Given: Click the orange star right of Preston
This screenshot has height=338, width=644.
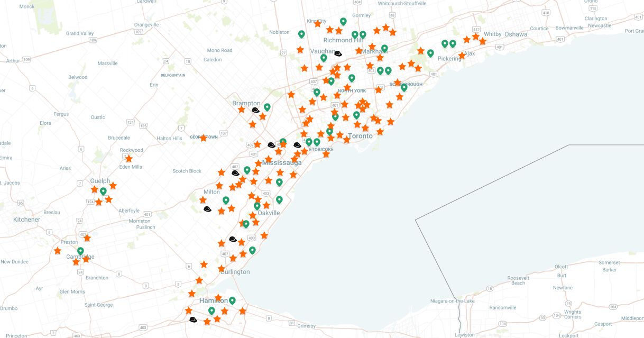Looking at the screenshot, I should coord(87,238).
